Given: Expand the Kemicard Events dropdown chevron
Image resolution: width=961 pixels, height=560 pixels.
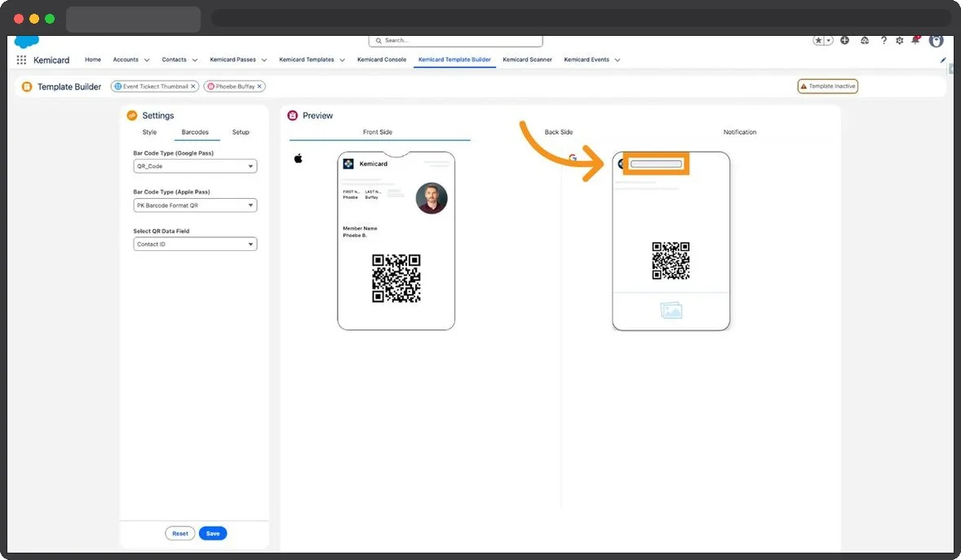Looking at the screenshot, I should point(618,60).
